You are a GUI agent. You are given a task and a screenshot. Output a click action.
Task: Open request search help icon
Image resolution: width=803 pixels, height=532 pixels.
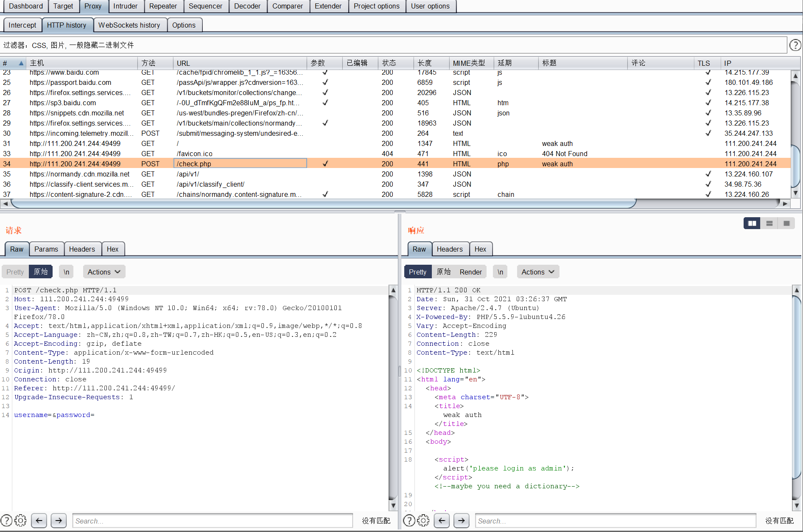click(6, 520)
